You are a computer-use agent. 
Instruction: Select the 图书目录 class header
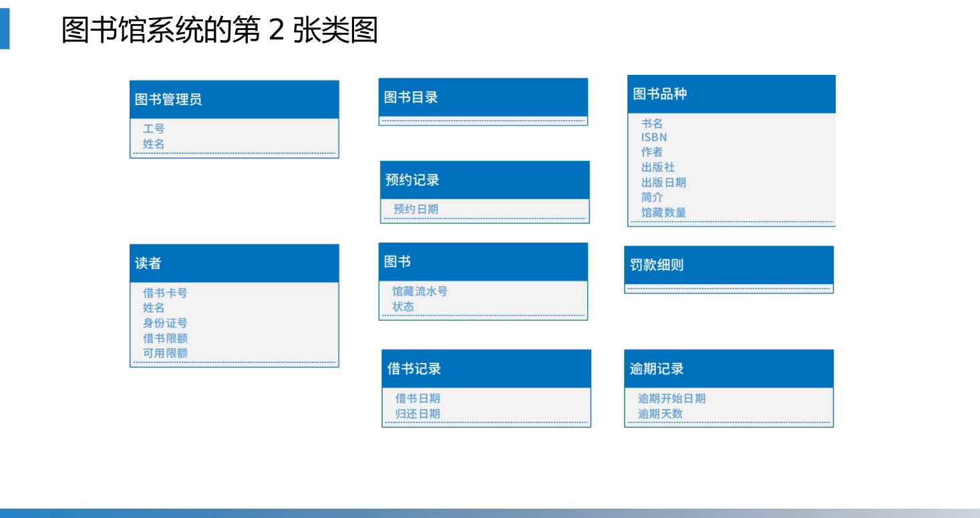tap(483, 97)
